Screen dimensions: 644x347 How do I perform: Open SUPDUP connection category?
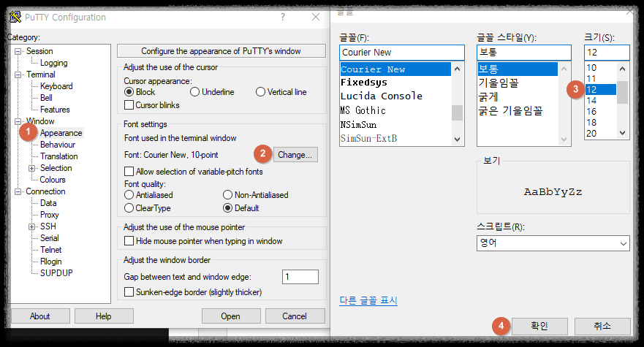pyautogui.click(x=56, y=273)
